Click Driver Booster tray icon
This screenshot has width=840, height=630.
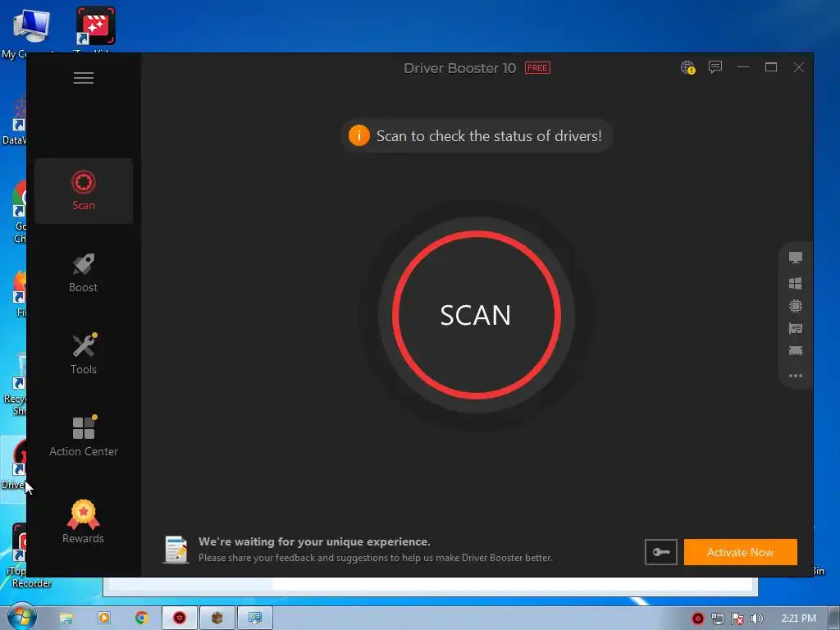click(697, 619)
